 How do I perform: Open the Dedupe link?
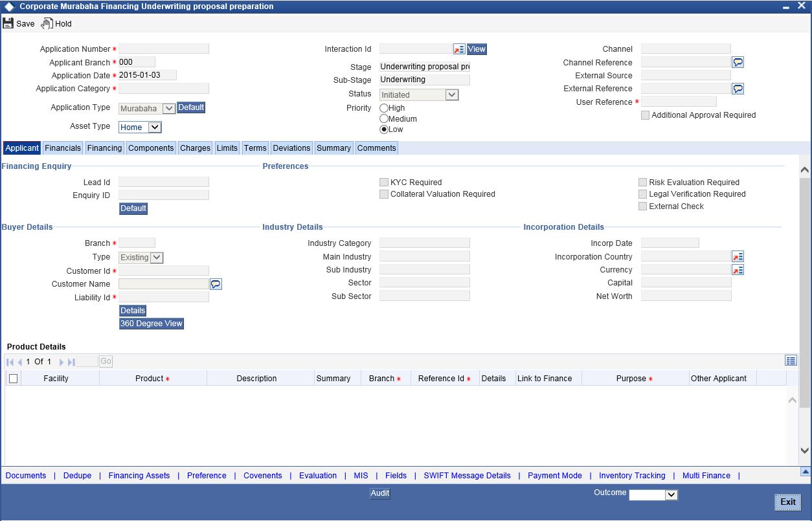pos(77,476)
